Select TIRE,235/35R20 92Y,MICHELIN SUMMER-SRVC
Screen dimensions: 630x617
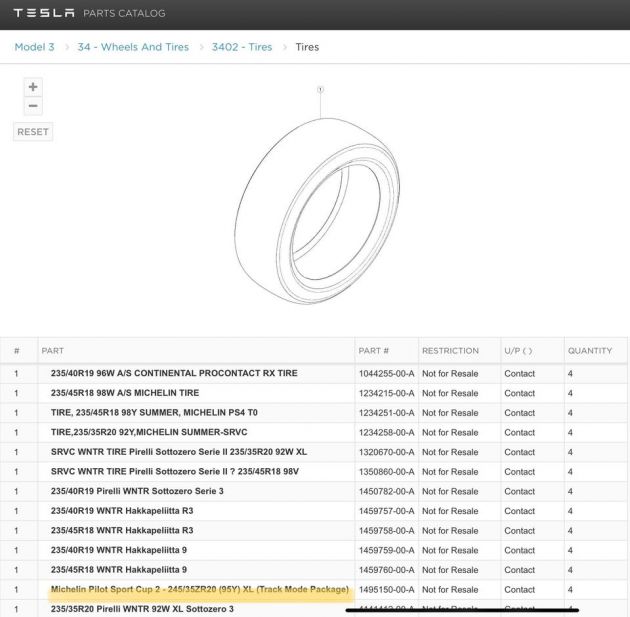pos(149,432)
